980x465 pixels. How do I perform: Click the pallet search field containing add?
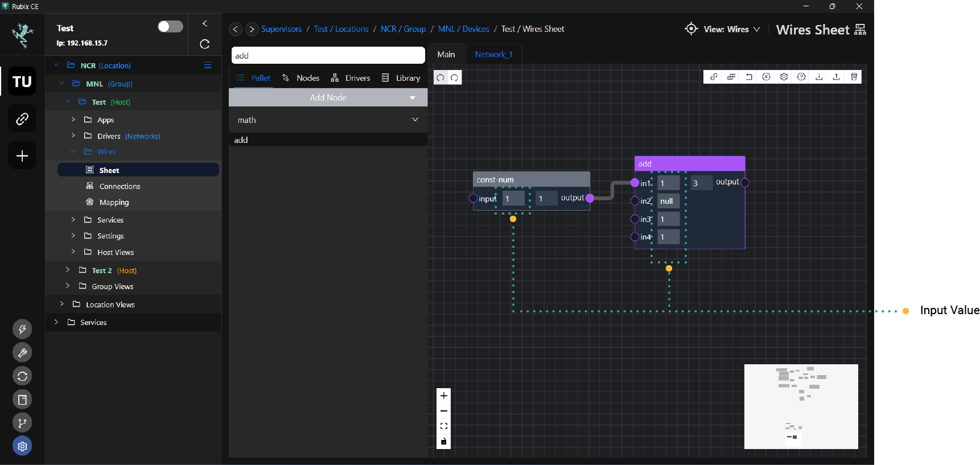(328, 55)
